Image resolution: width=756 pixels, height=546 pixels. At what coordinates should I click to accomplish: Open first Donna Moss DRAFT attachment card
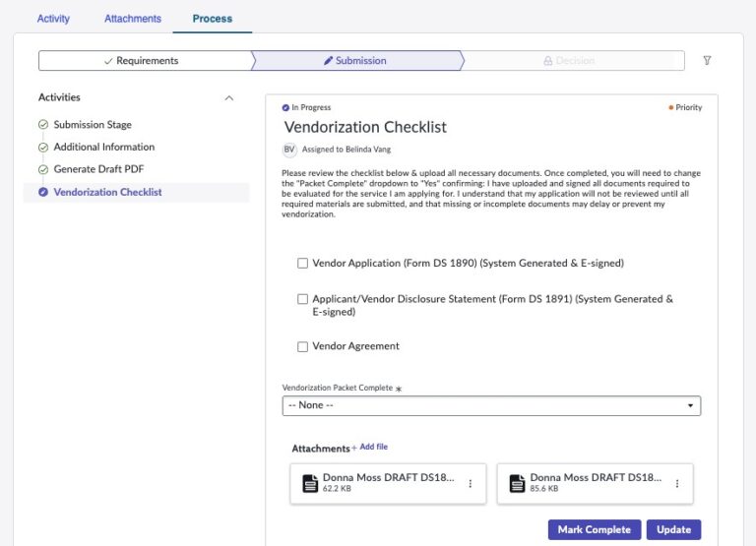388,484
